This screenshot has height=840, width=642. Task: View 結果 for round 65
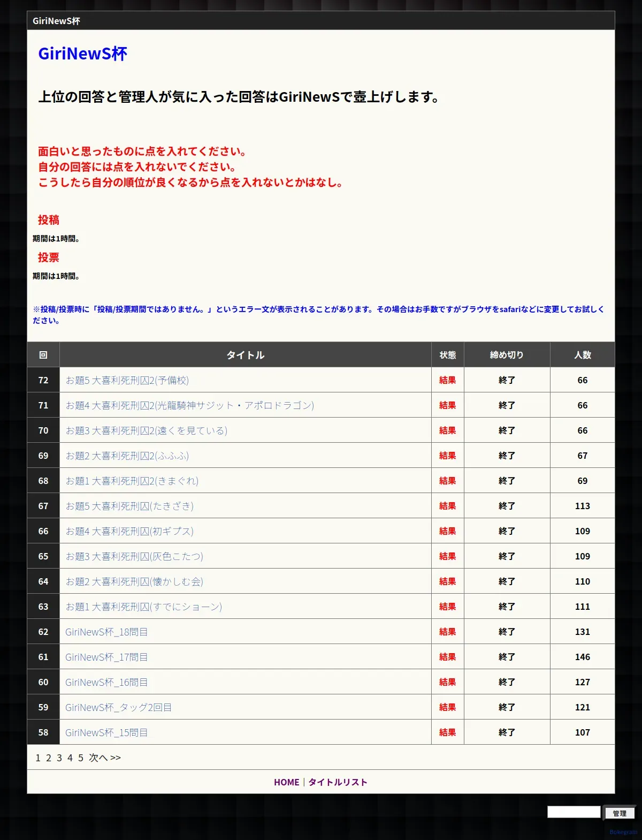[x=448, y=556]
